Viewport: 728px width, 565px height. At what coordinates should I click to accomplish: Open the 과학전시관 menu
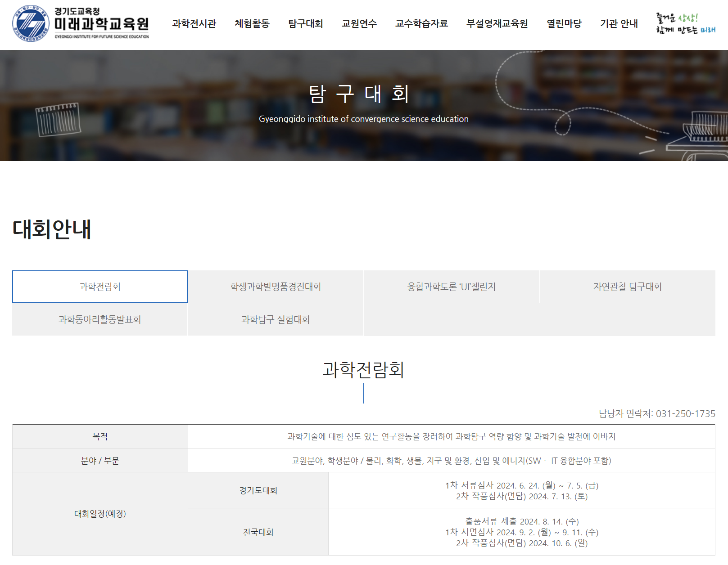click(194, 23)
